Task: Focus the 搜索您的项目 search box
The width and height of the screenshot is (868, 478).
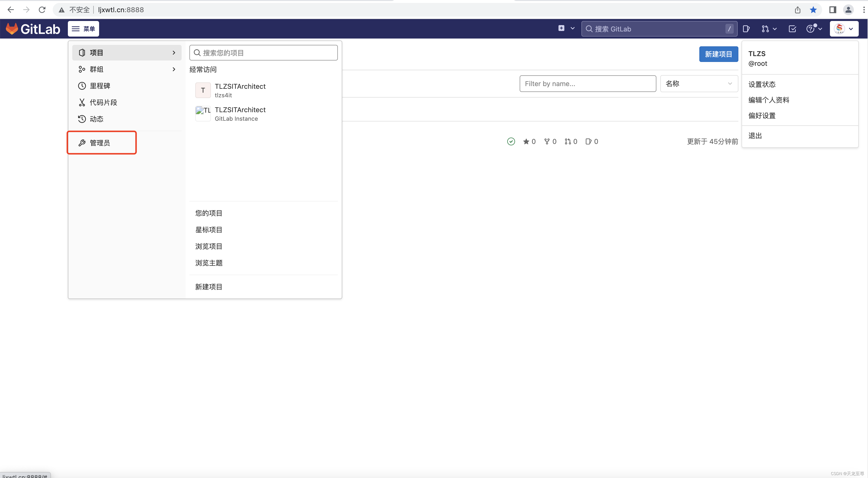Action: point(263,52)
